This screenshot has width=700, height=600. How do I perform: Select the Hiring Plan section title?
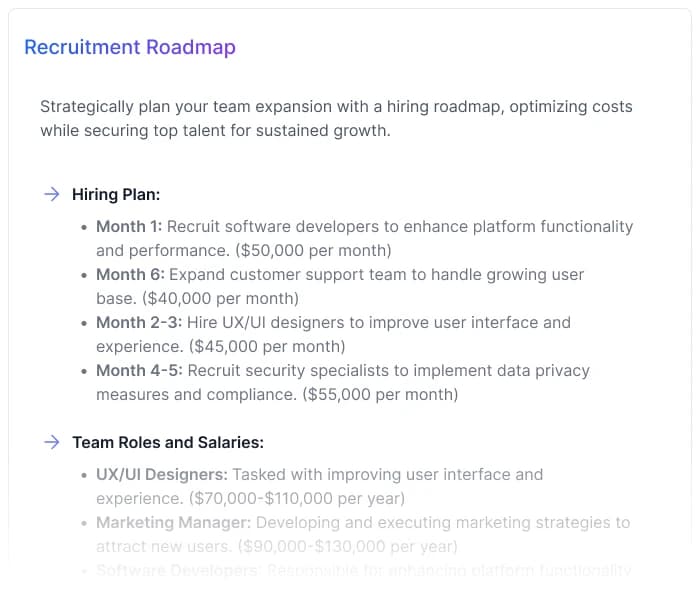pyautogui.click(x=116, y=194)
